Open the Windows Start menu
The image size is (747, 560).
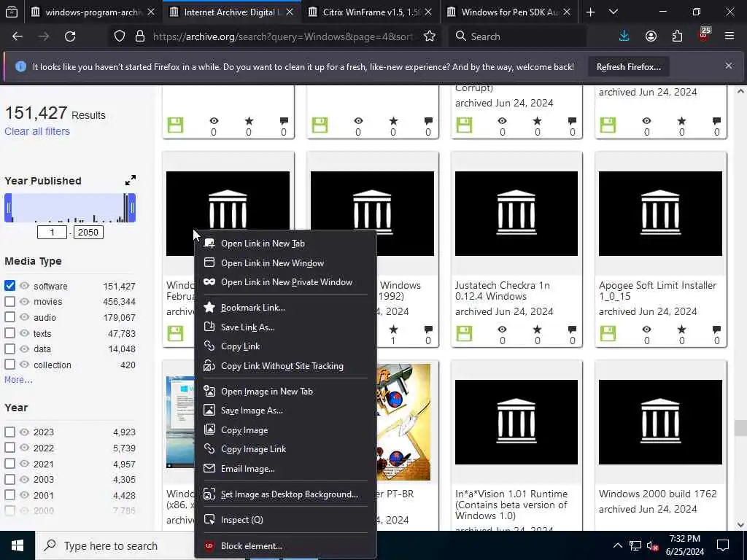(18, 545)
